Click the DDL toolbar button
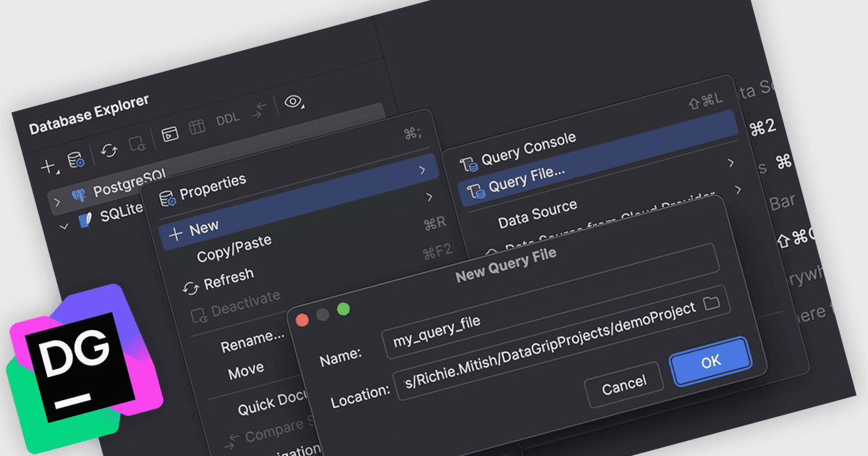 (x=228, y=119)
